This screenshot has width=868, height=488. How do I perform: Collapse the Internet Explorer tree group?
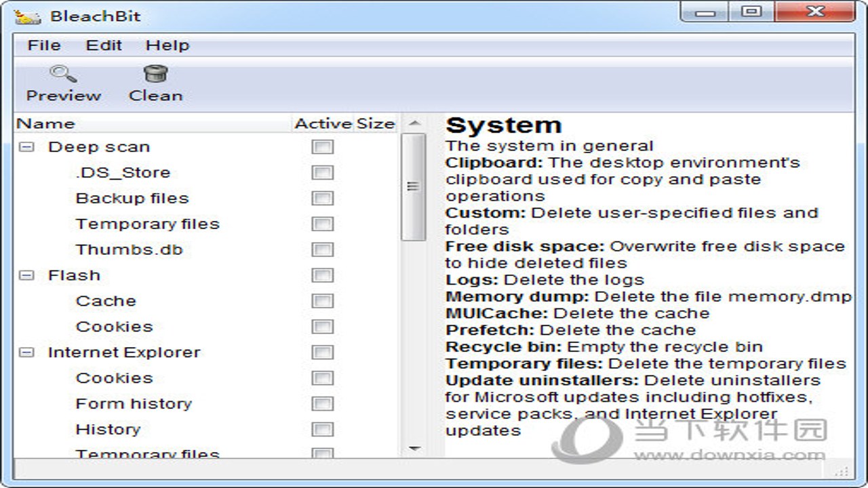(x=26, y=352)
